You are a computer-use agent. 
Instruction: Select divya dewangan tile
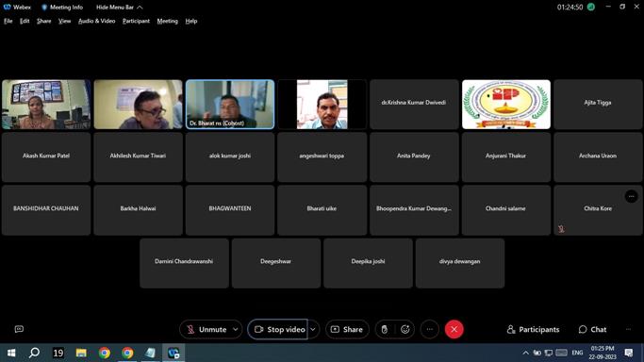click(460, 263)
